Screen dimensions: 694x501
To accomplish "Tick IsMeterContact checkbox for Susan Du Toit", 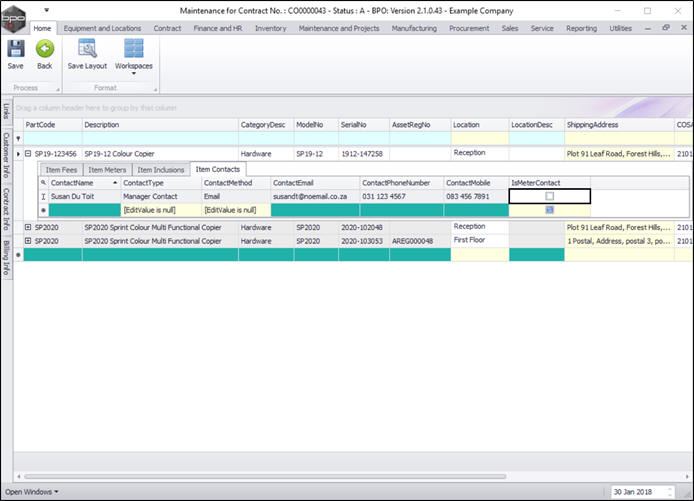I will (549, 197).
